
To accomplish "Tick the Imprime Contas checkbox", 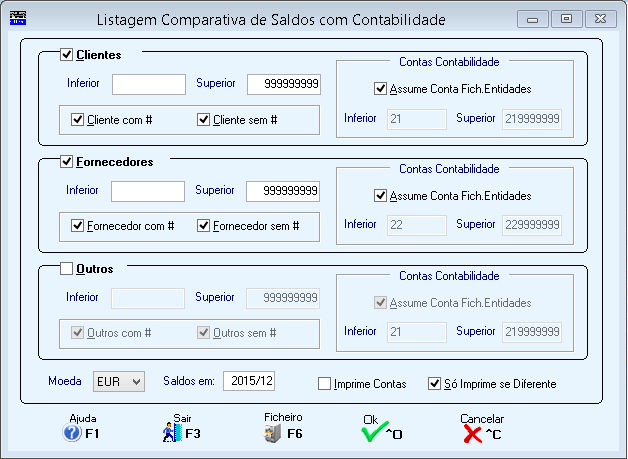I will pos(324,384).
